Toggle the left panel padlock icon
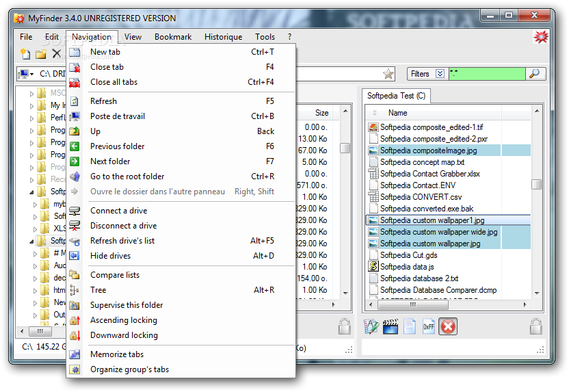Viewport: 569px width, 392px height. point(345,326)
